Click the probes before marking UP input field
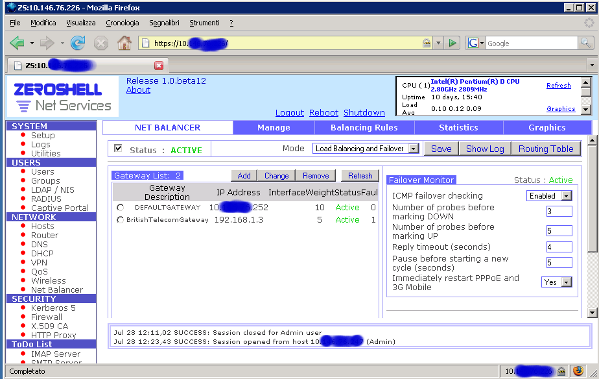Screen dimensions: 599x379 (559, 231)
